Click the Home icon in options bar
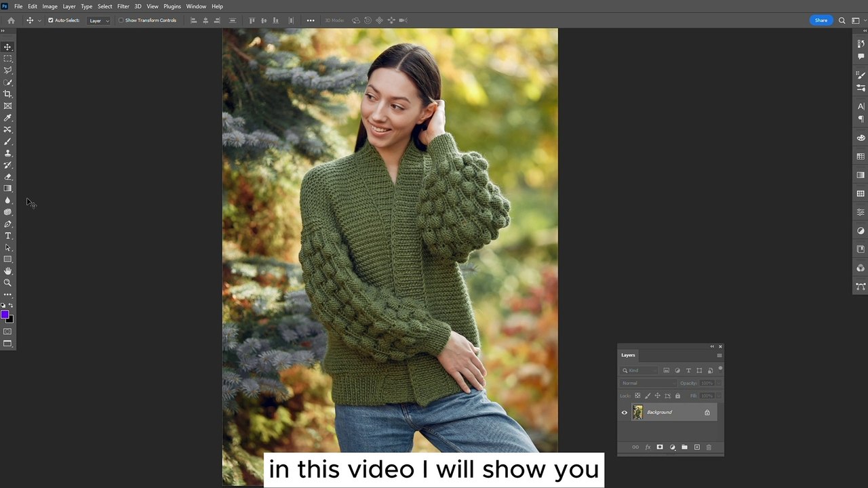Image resolution: width=868 pixels, height=488 pixels. click(x=11, y=20)
